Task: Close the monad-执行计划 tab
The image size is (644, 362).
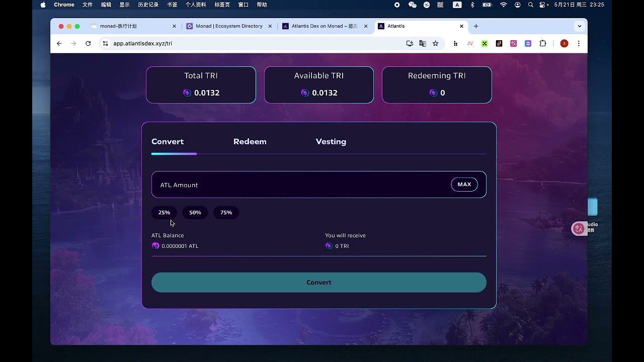Action: [x=175, y=26]
